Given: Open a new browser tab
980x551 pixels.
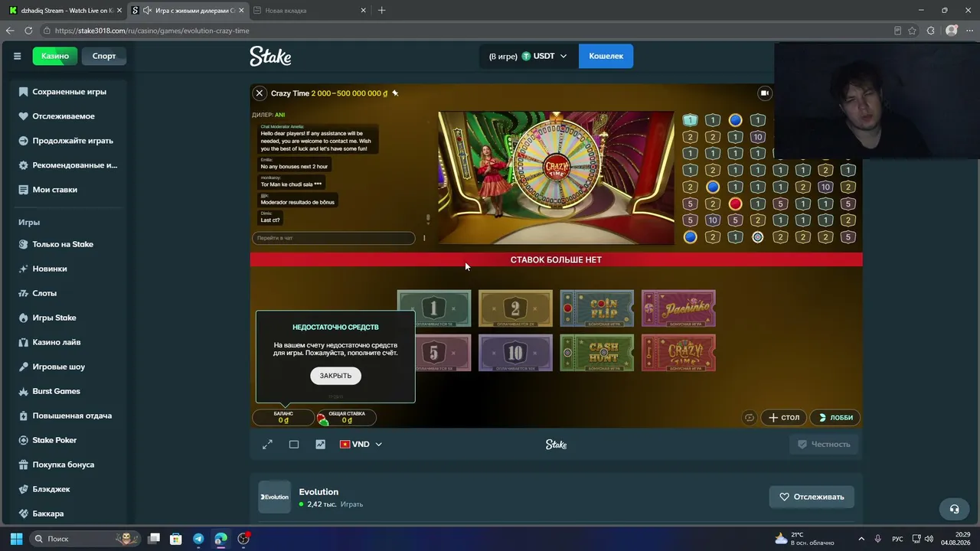Looking at the screenshot, I should (x=381, y=11).
